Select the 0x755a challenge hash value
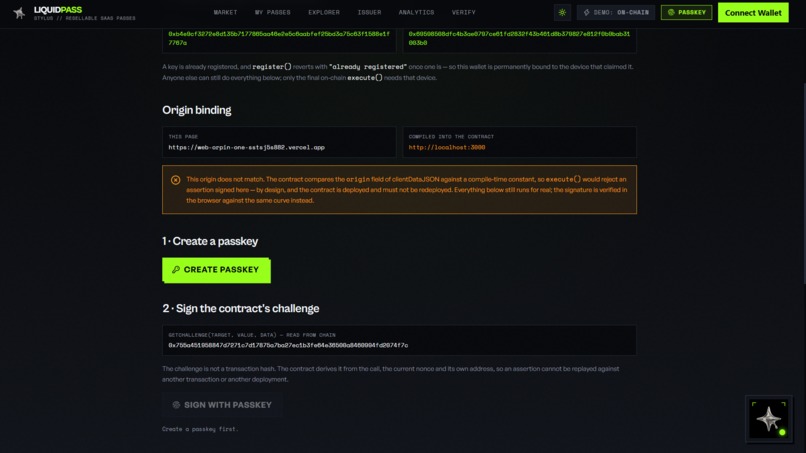806x453 pixels. [288, 346]
